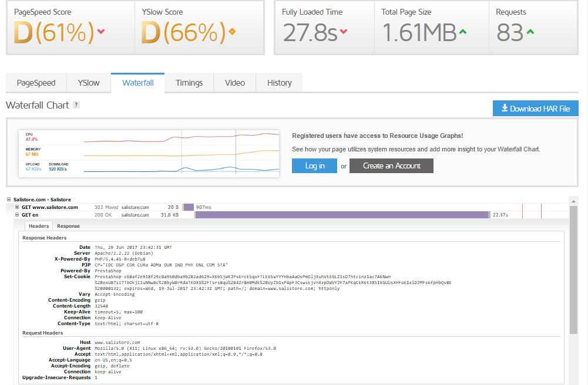Image resolution: width=588 pixels, height=385 pixels.
Task: Click the Total Page Size up arrow
Action: pos(463,32)
